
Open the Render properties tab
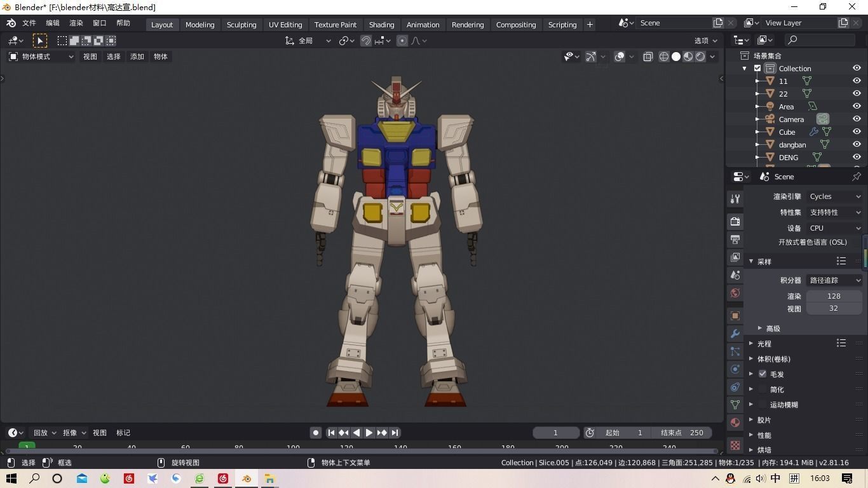tap(735, 222)
